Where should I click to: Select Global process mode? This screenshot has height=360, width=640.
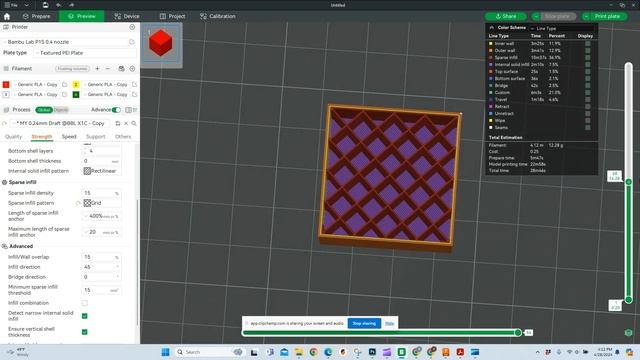click(x=44, y=110)
